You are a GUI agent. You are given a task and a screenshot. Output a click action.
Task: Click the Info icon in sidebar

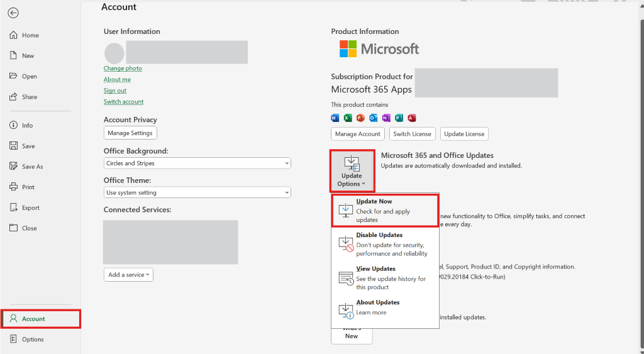coord(14,125)
